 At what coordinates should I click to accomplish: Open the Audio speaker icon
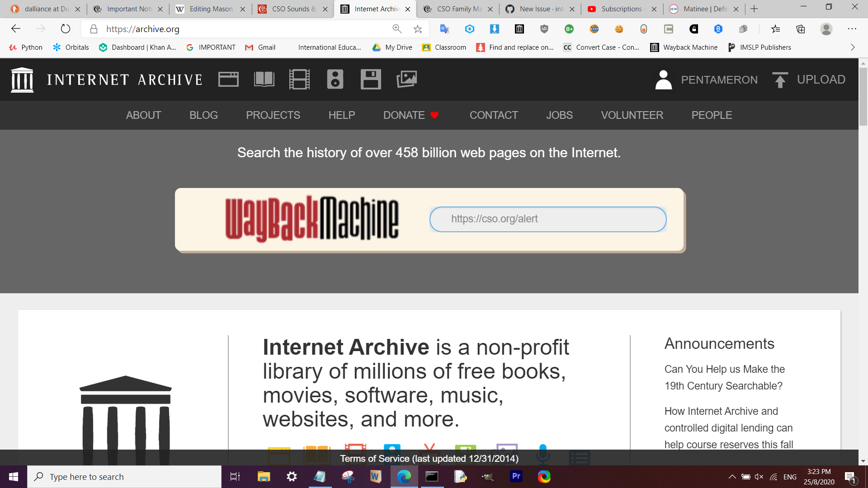point(335,80)
